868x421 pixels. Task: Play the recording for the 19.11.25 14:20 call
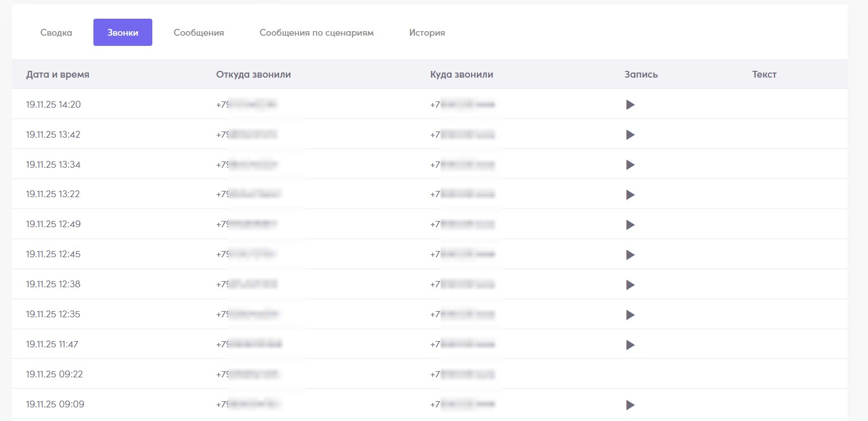tap(630, 105)
